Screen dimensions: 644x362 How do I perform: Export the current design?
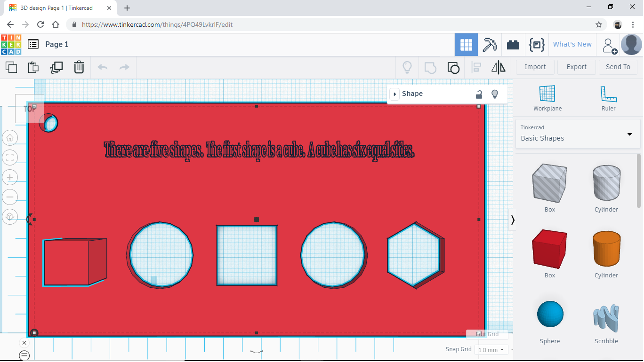[x=576, y=67]
